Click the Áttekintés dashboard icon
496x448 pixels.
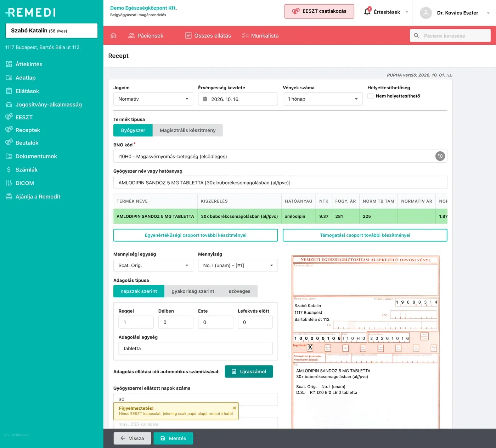point(9,64)
